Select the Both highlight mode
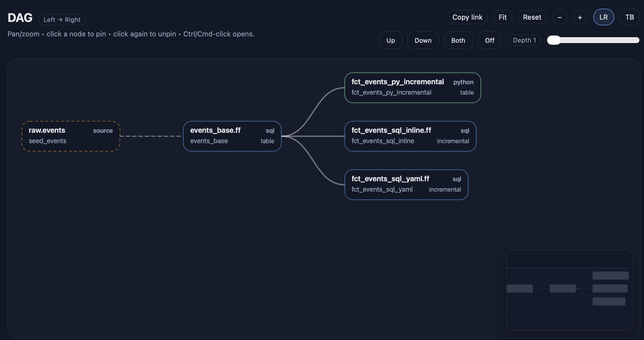 point(458,40)
